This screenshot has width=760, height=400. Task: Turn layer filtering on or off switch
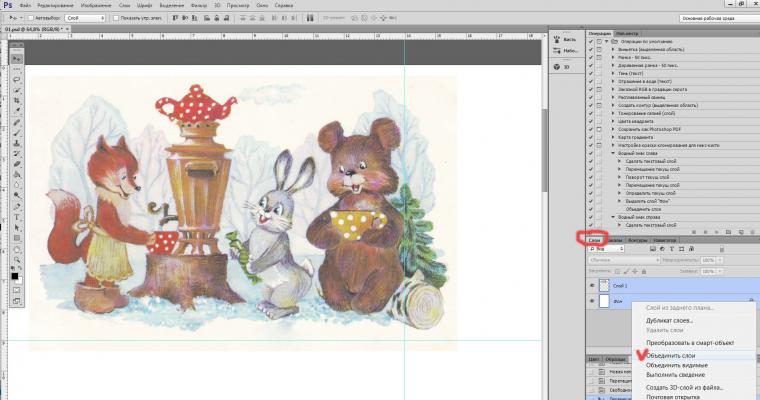(721, 249)
